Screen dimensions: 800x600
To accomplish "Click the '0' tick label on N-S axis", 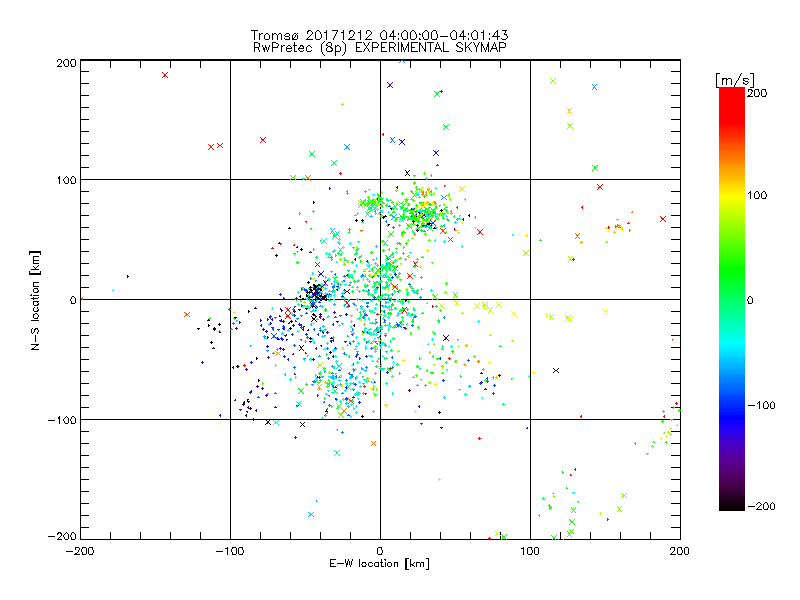I will click(x=73, y=300).
